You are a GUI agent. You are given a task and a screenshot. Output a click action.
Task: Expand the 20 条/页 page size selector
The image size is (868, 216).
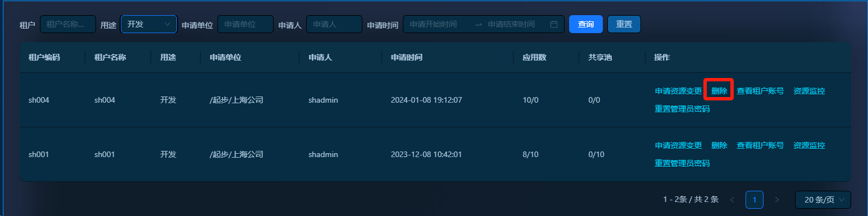pos(823,200)
